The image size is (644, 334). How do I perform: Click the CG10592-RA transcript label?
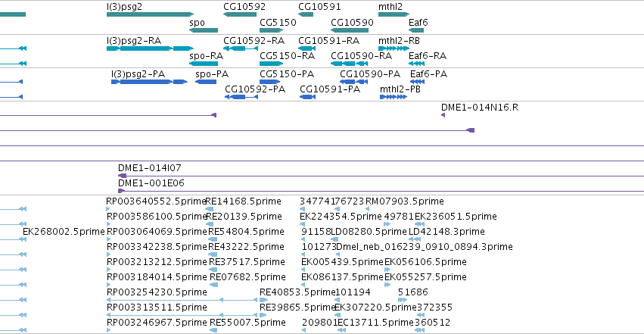click(254, 41)
